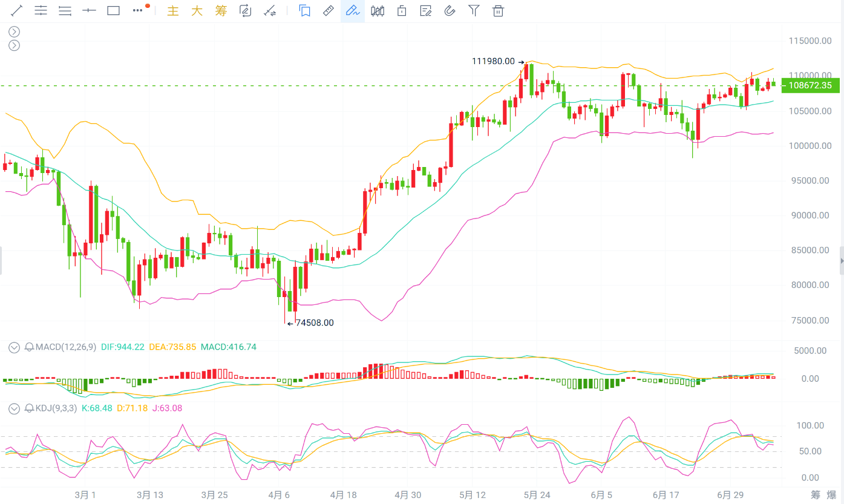This screenshot has height=504, width=844.
Task: Select the horizontal line tool
Action: [x=89, y=10]
